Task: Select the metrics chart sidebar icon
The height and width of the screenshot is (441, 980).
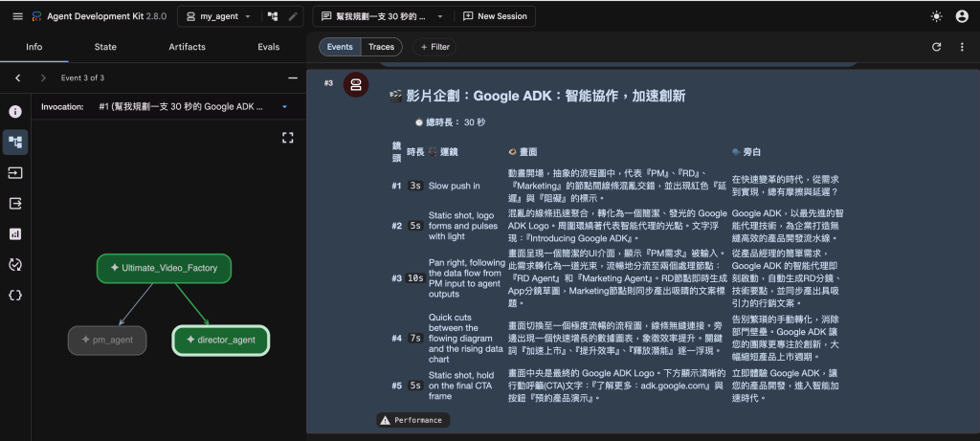Action: [15, 234]
